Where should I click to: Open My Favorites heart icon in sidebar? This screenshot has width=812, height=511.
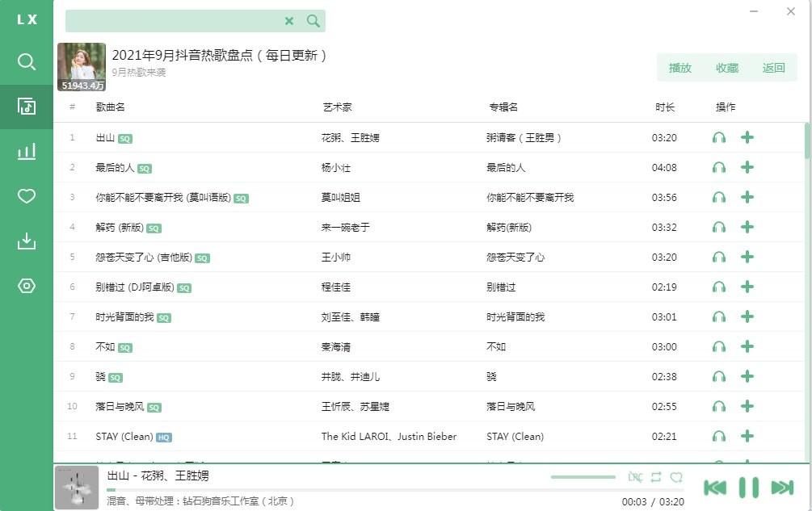pos(27,196)
